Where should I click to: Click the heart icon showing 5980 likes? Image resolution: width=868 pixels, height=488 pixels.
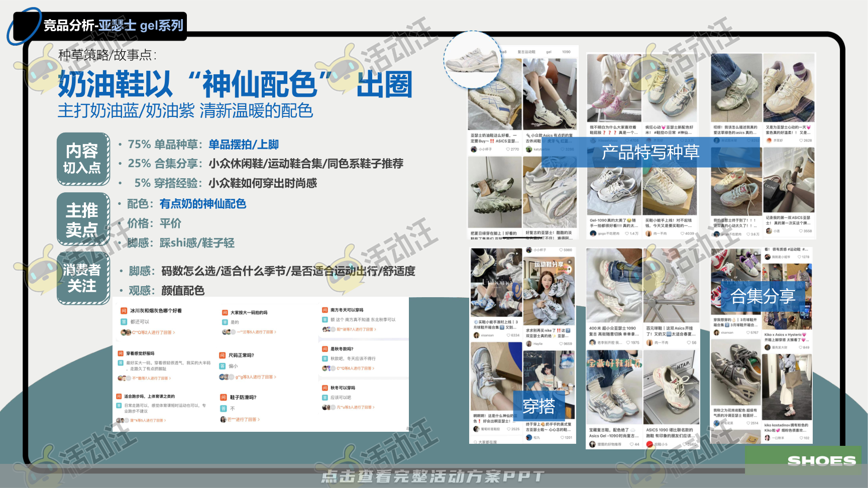[561, 250]
